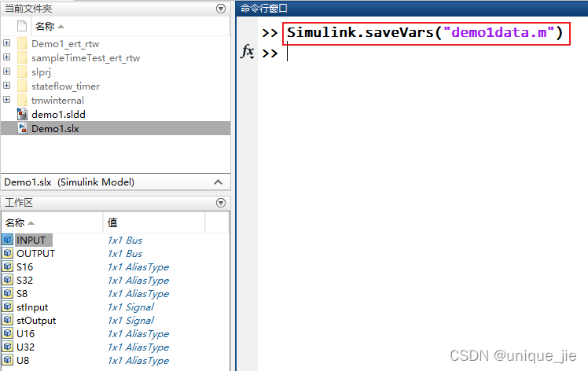Click the slprj folder icon
This screenshot has width=588, height=371.
pyautogui.click(x=22, y=72)
